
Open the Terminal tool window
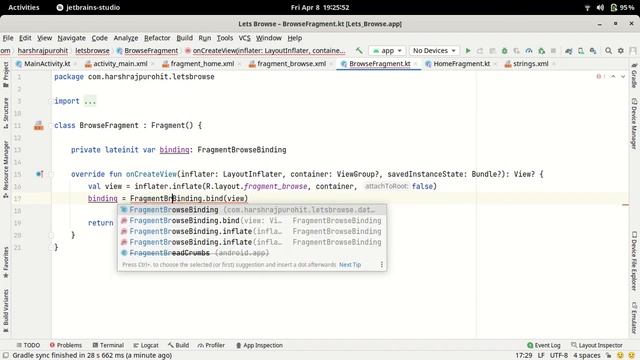point(108,345)
